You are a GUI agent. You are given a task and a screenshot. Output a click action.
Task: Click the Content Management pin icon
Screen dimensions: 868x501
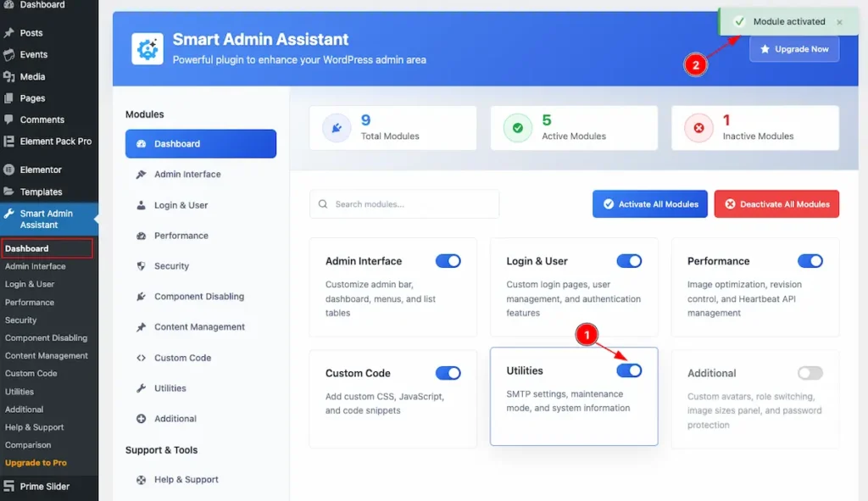click(142, 326)
